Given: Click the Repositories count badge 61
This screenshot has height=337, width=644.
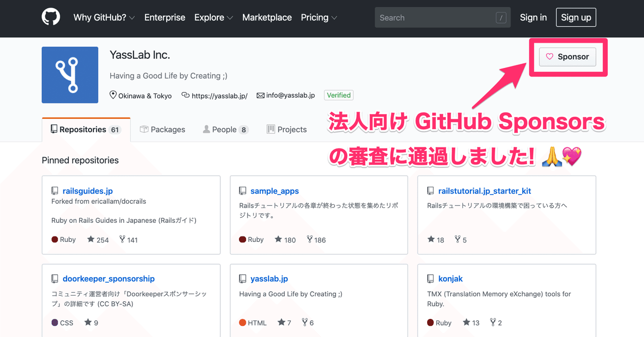Looking at the screenshot, I should (115, 130).
